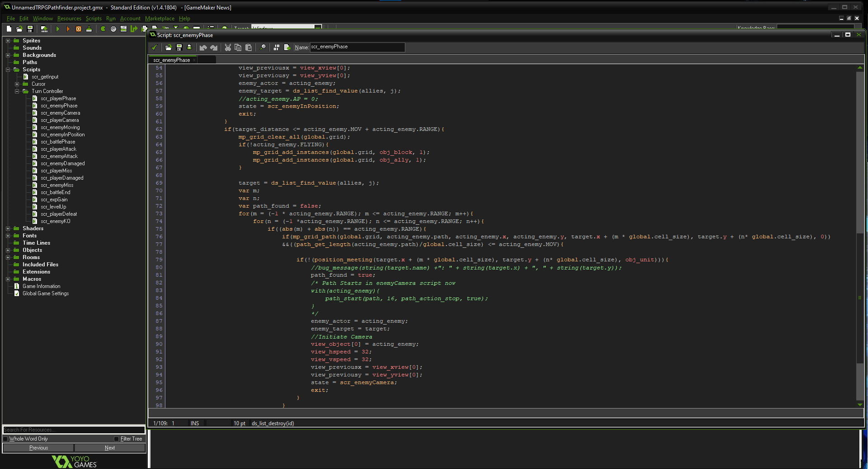Run the game in debug mode
868x469 pixels.
(x=68, y=29)
